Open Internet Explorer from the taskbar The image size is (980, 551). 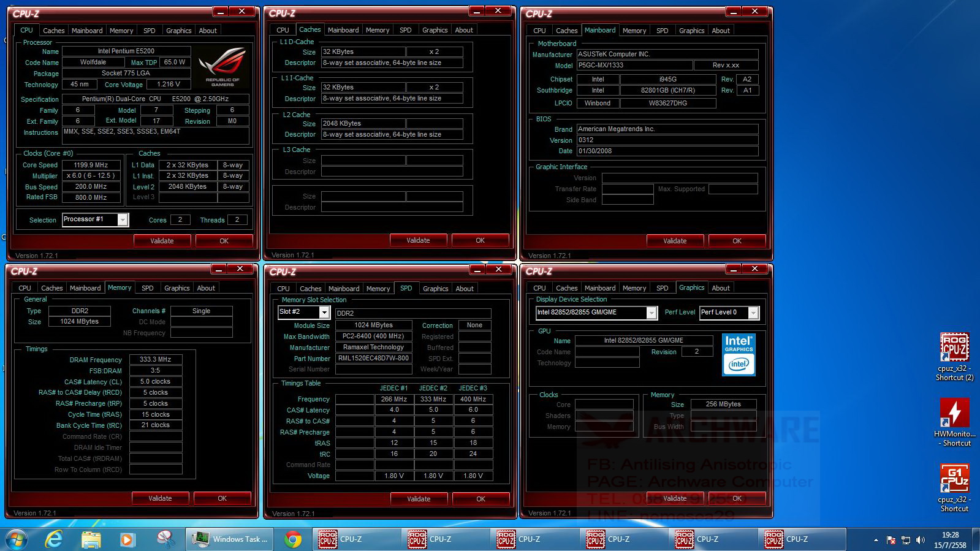54,539
